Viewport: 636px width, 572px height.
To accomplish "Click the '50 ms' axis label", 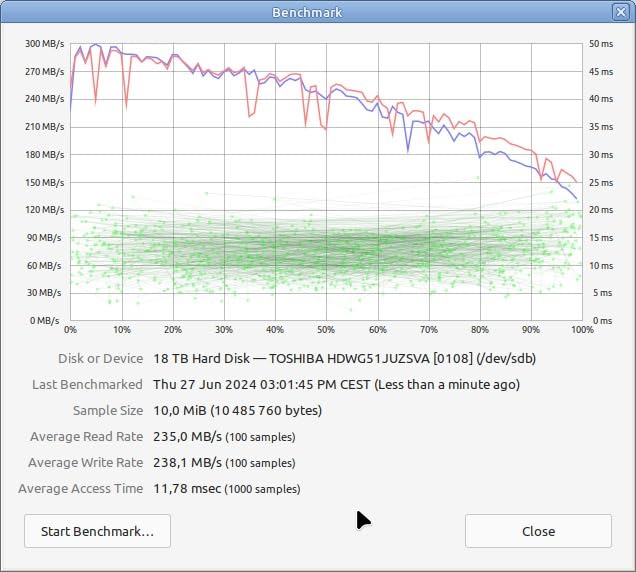I will click(x=601, y=44).
